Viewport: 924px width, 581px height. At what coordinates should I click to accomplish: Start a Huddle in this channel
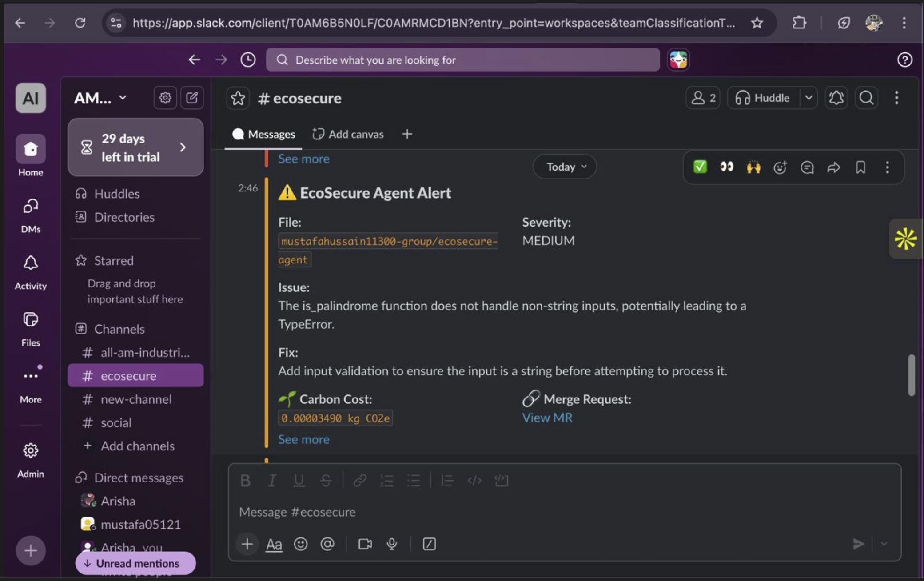point(763,98)
